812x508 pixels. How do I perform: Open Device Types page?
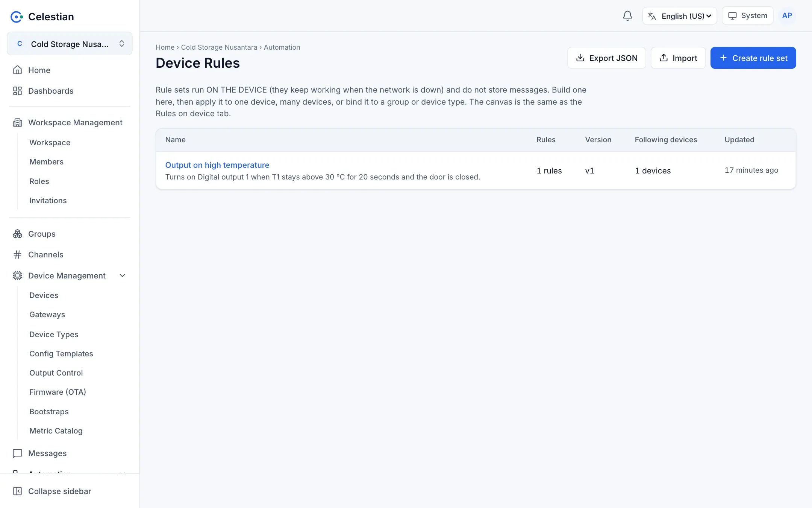[x=54, y=335]
